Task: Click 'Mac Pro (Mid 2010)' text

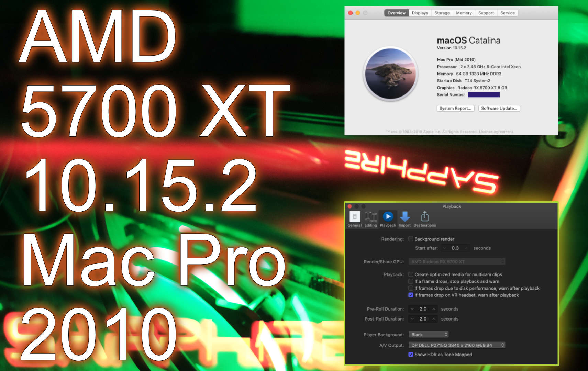Action: pos(456,60)
